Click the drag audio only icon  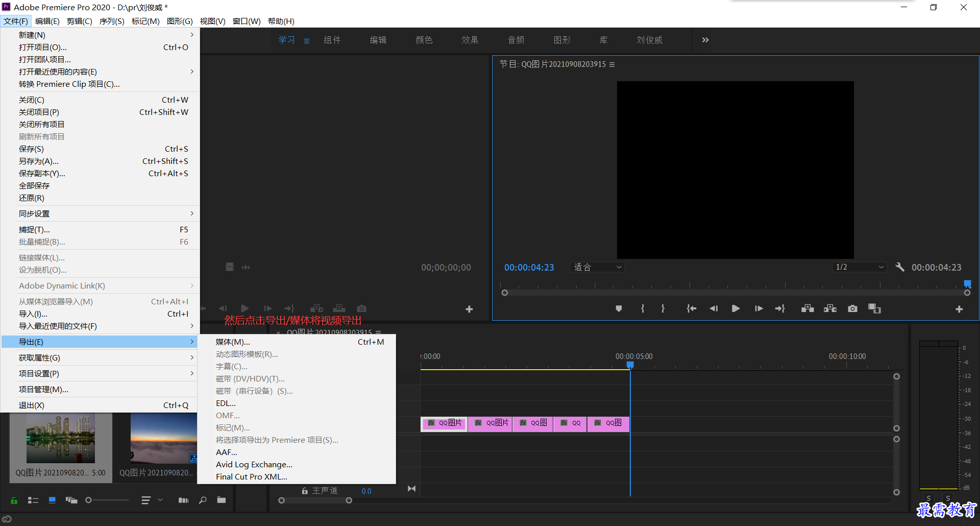246,267
